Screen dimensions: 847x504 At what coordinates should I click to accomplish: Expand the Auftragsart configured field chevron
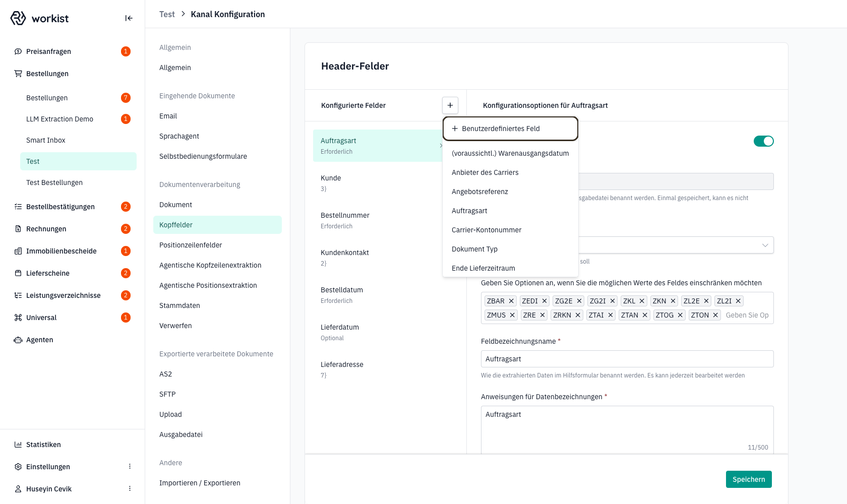coord(441,146)
